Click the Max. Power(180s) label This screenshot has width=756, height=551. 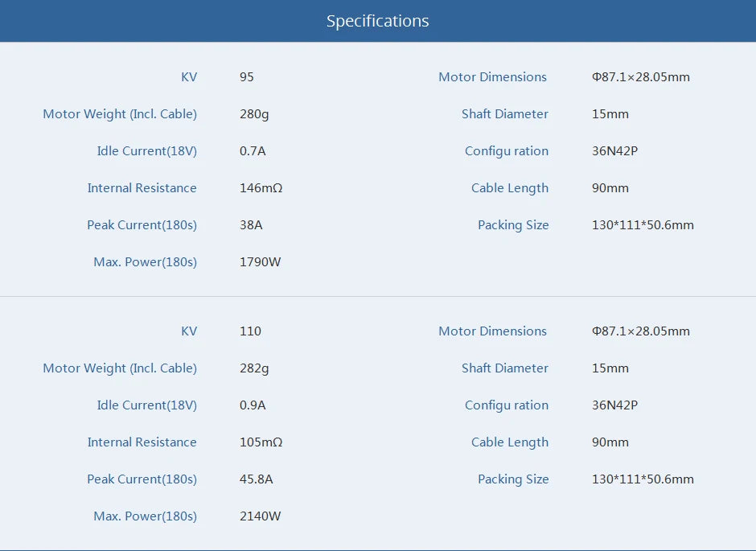coord(146,261)
